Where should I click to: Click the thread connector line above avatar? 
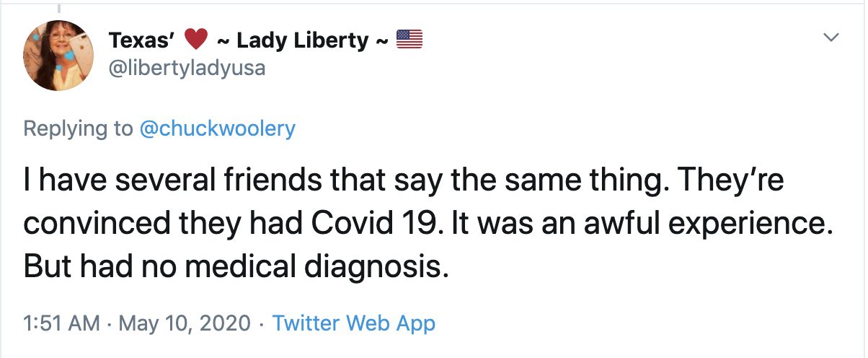(x=58, y=6)
